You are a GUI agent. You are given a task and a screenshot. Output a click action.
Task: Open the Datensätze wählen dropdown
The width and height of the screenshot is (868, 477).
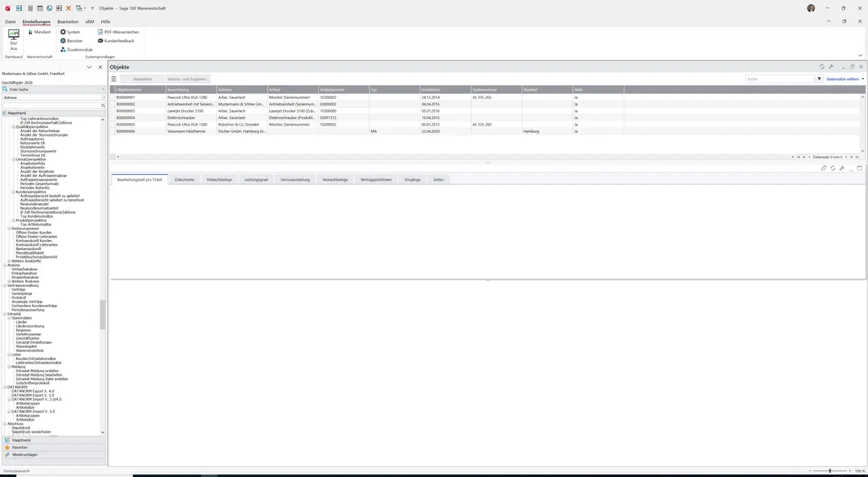845,79
